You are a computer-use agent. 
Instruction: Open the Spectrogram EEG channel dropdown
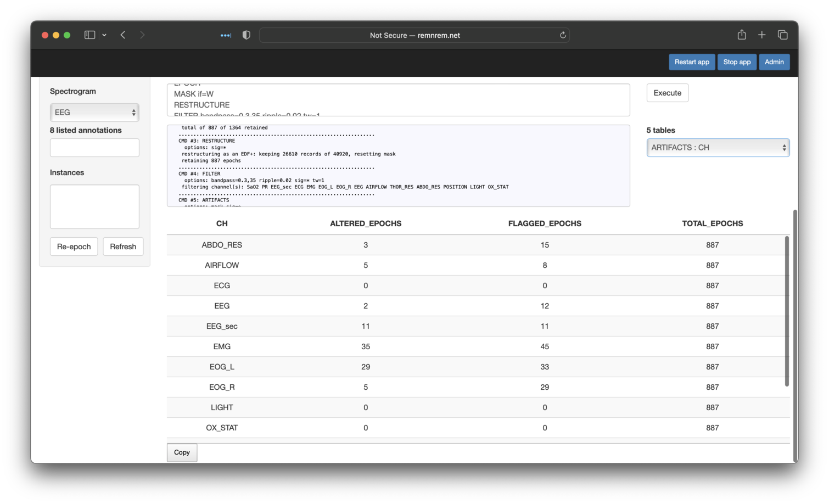pos(94,113)
